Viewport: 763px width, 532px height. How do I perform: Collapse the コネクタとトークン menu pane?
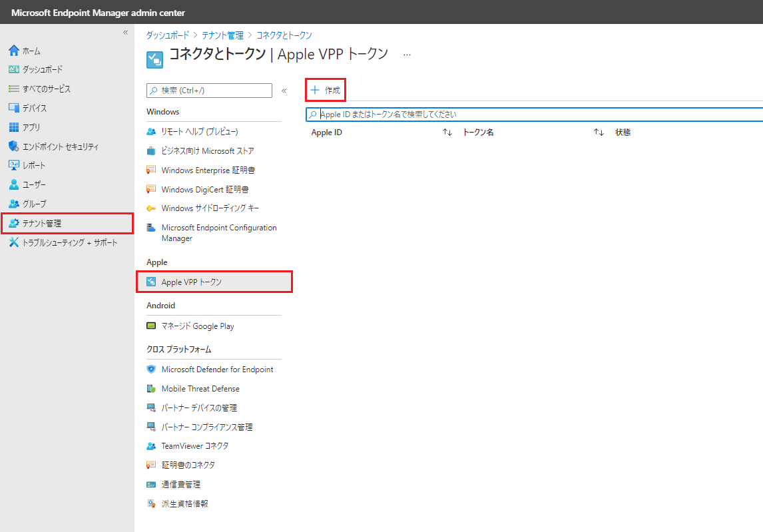(284, 91)
